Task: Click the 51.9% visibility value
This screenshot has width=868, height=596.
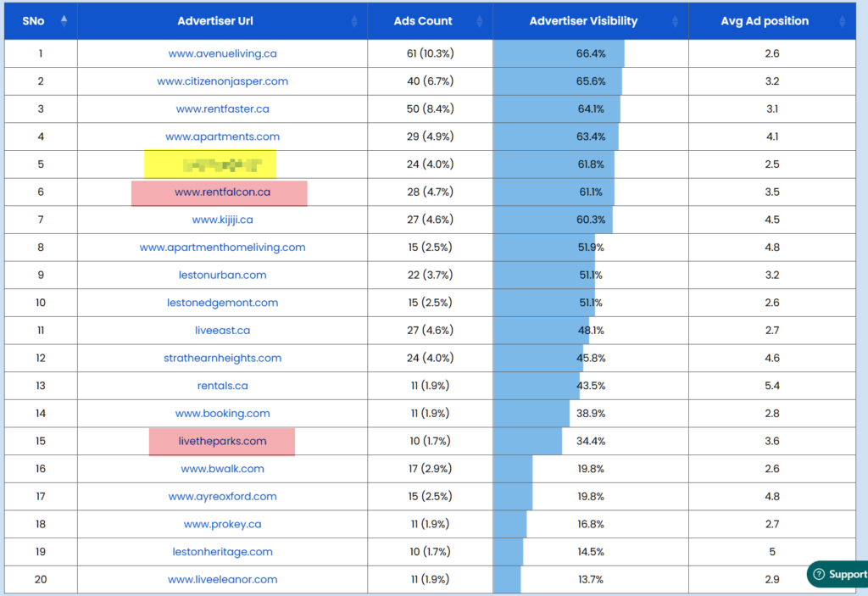Action: click(591, 248)
